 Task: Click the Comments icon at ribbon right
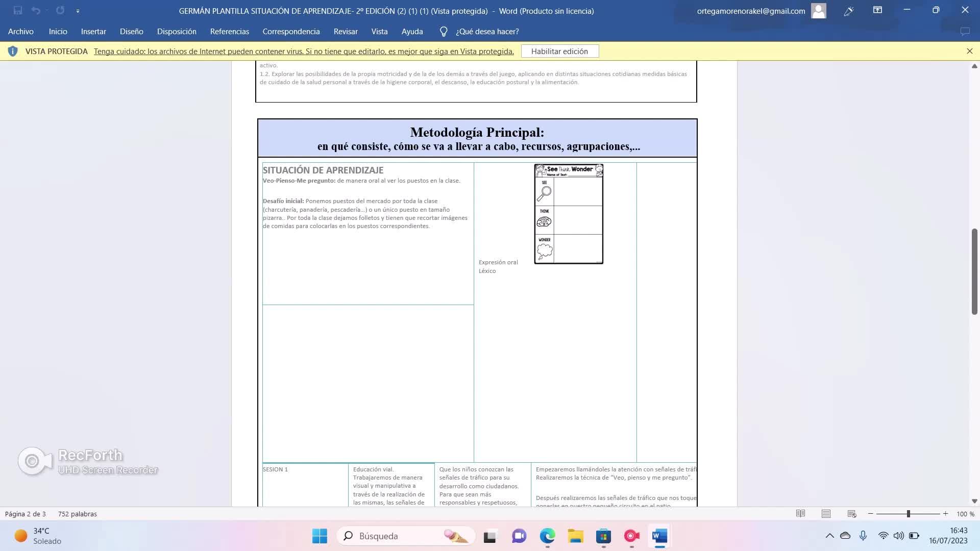[x=965, y=32]
